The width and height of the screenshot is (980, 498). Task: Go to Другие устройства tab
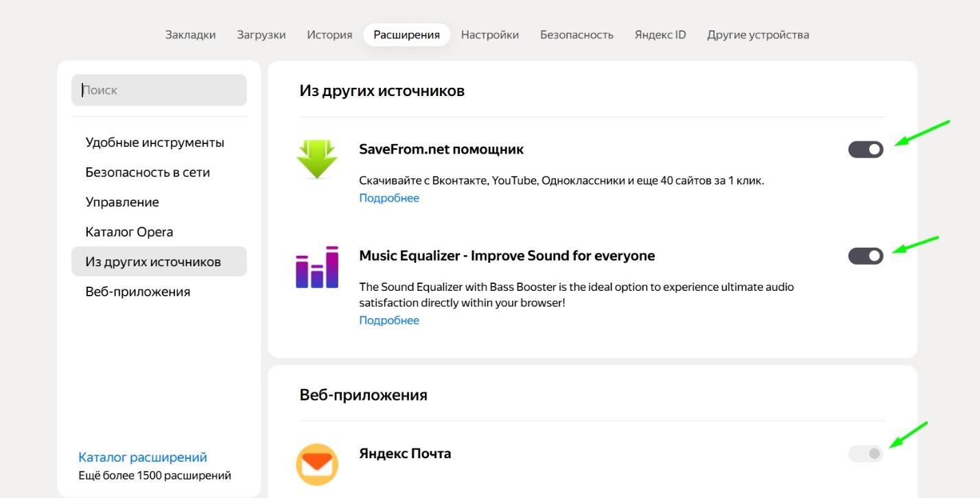[x=758, y=34]
